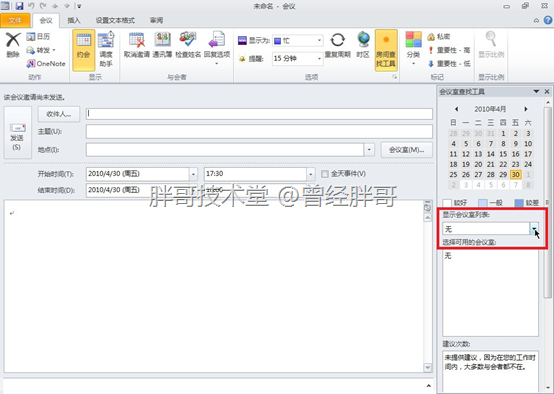Set Low Importance (重要性 - 低)
Viewport: 554px width, 394px height.
(449, 64)
